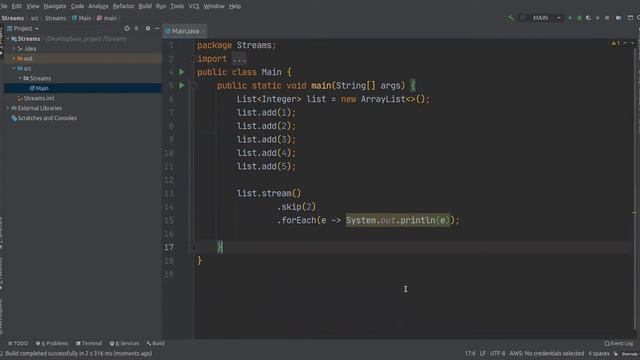
Task: Click the editor warning indicator icon
Action: [x=615, y=43]
